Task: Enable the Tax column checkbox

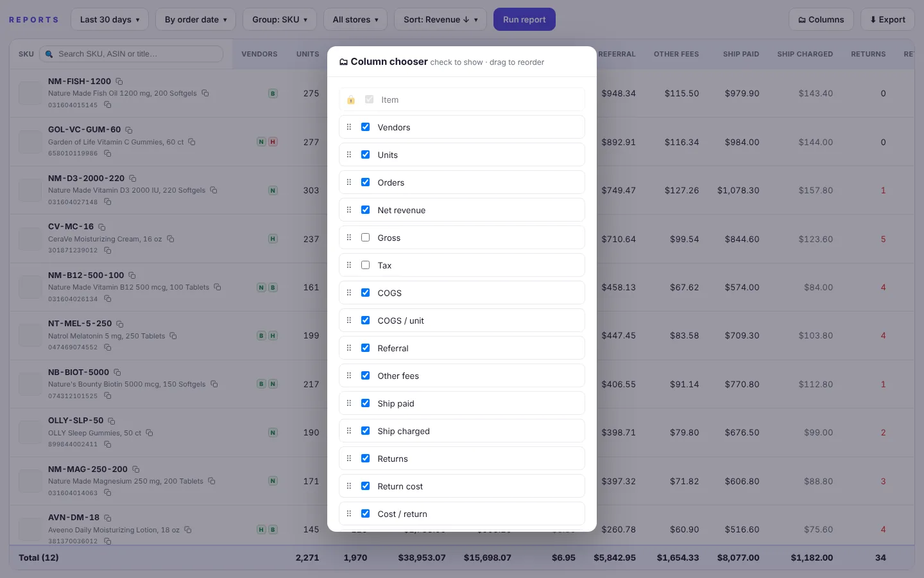Action: (x=366, y=265)
